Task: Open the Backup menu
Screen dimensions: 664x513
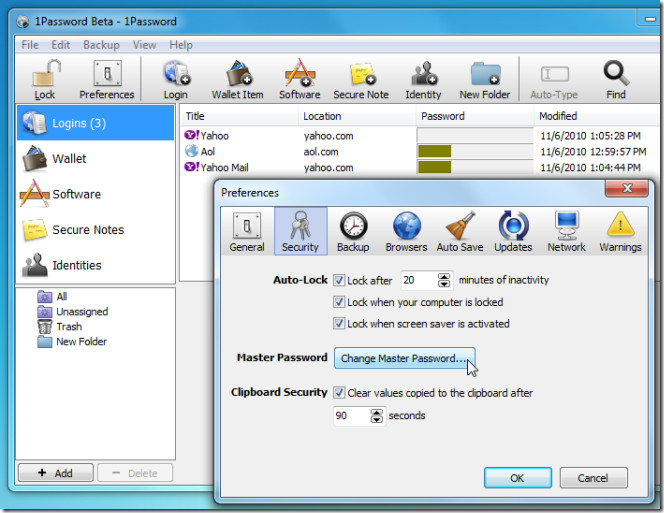Action: 101,45
